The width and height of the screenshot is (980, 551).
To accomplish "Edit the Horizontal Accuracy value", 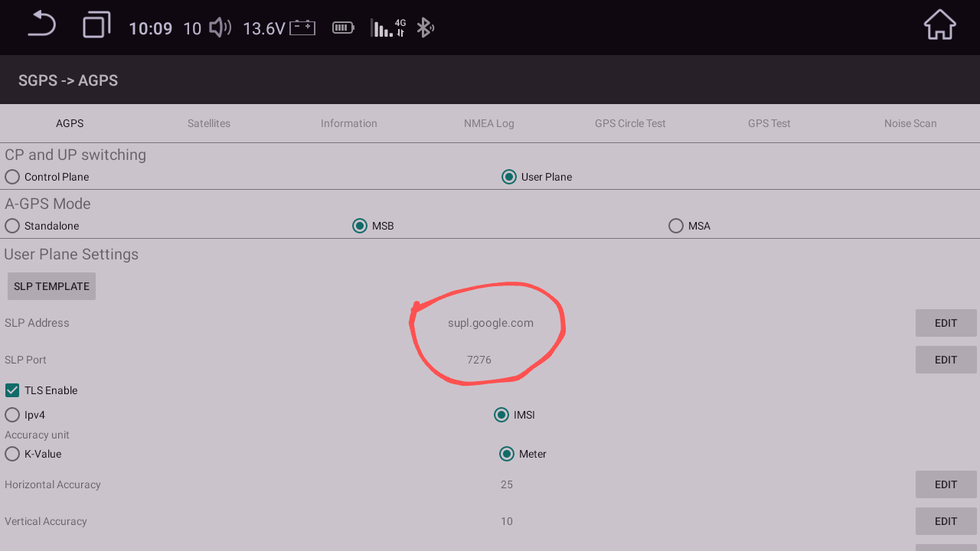I will 946,484.
